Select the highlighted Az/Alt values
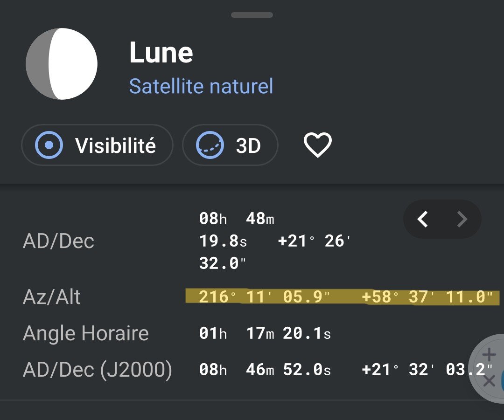Image resolution: width=504 pixels, height=420 pixels. click(x=345, y=297)
